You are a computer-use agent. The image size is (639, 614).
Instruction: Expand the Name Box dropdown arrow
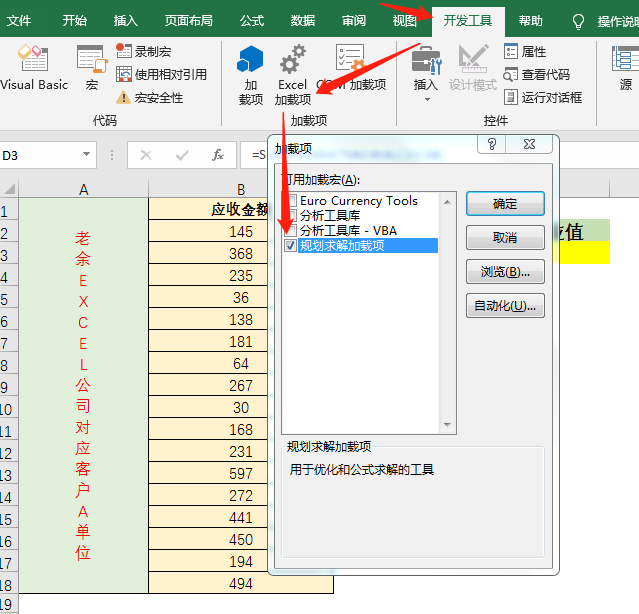[86, 154]
